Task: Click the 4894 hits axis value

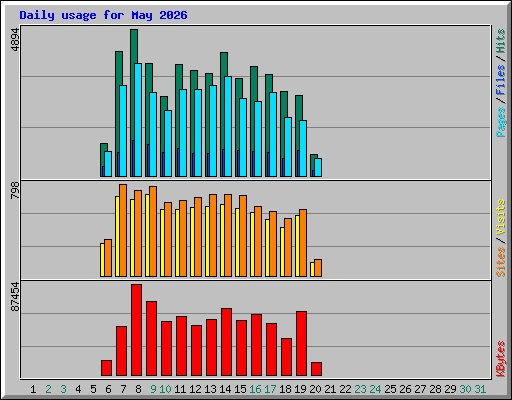Action: pos(15,40)
